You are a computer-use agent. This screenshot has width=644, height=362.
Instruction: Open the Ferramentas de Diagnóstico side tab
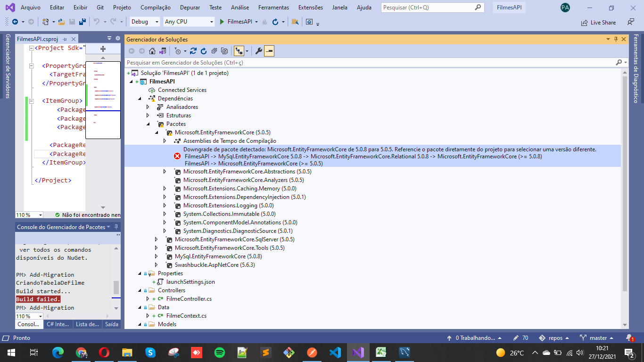pos(636,68)
